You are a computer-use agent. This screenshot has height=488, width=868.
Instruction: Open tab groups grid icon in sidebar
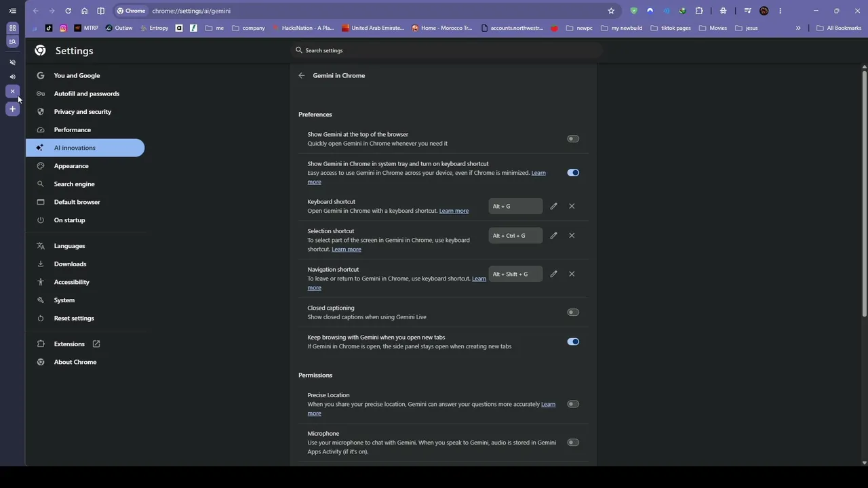12,28
